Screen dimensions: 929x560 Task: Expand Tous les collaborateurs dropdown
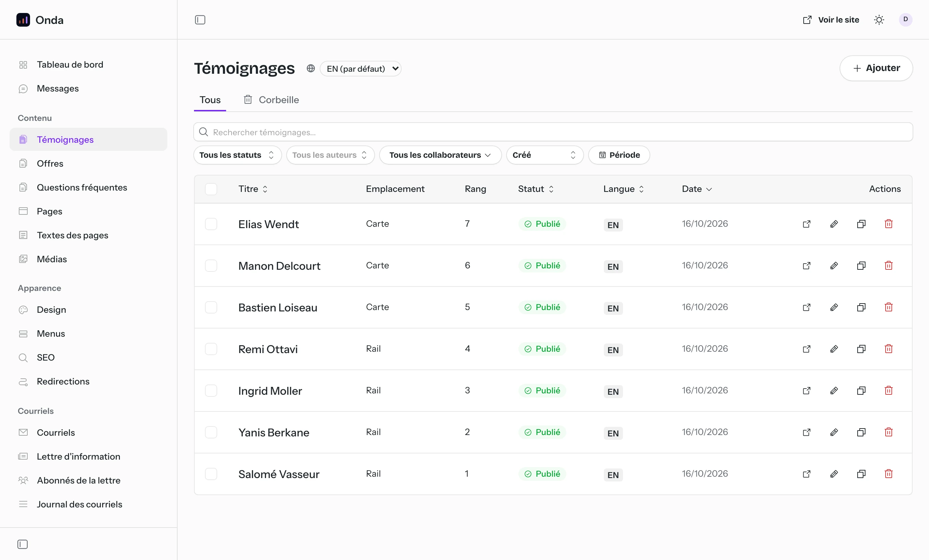(440, 155)
